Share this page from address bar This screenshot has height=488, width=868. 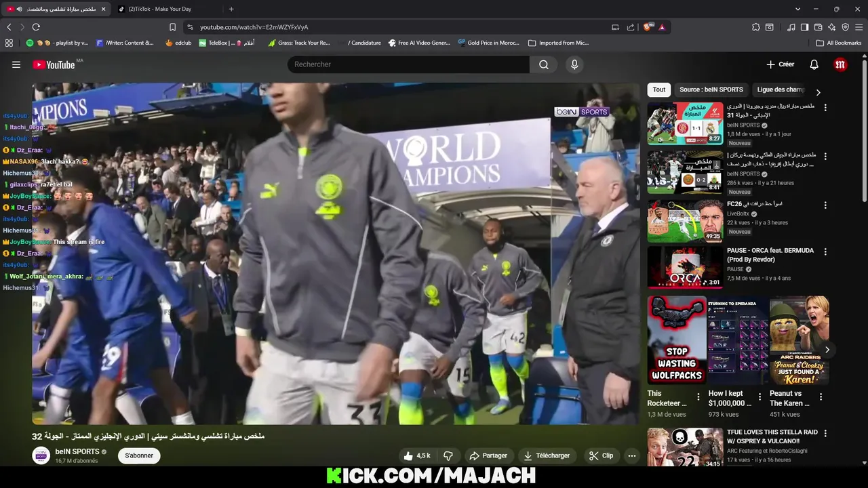point(631,27)
